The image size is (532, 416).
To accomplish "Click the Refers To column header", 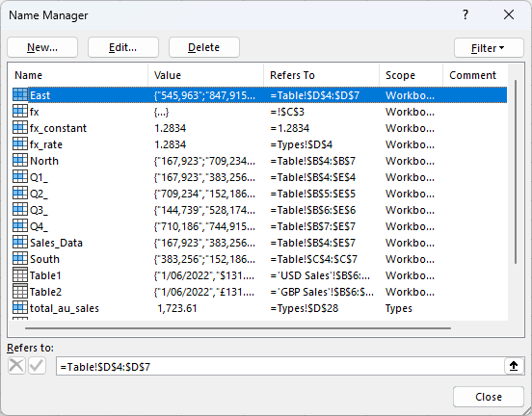I will [x=321, y=75].
